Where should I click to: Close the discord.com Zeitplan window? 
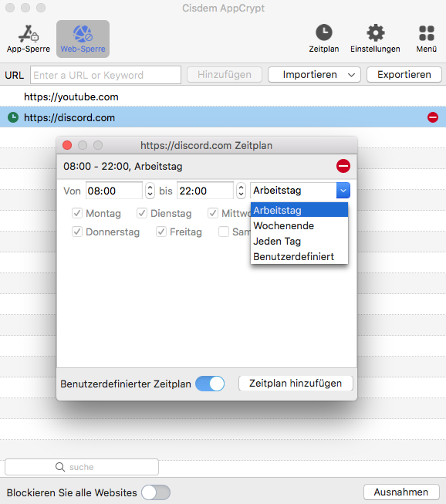point(67,145)
